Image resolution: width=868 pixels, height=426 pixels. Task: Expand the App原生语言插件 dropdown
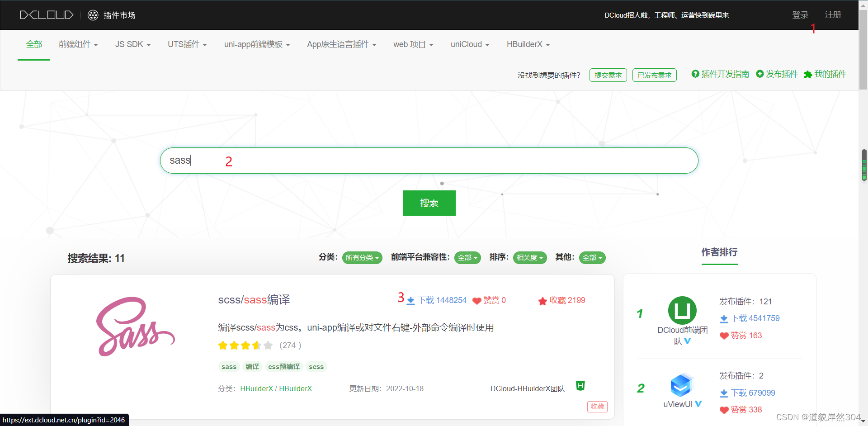point(341,44)
